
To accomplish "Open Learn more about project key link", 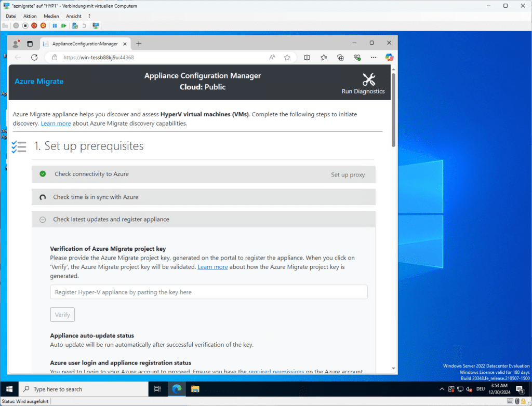I will (212, 267).
